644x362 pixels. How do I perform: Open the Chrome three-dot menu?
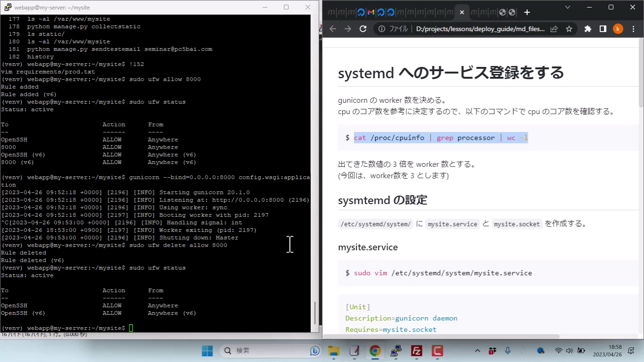click(633, 29)
